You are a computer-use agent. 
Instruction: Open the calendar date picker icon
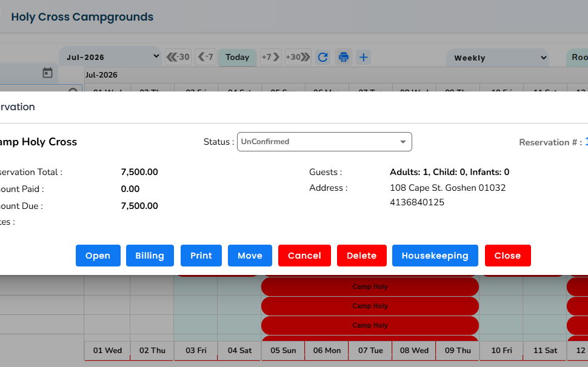48,73
